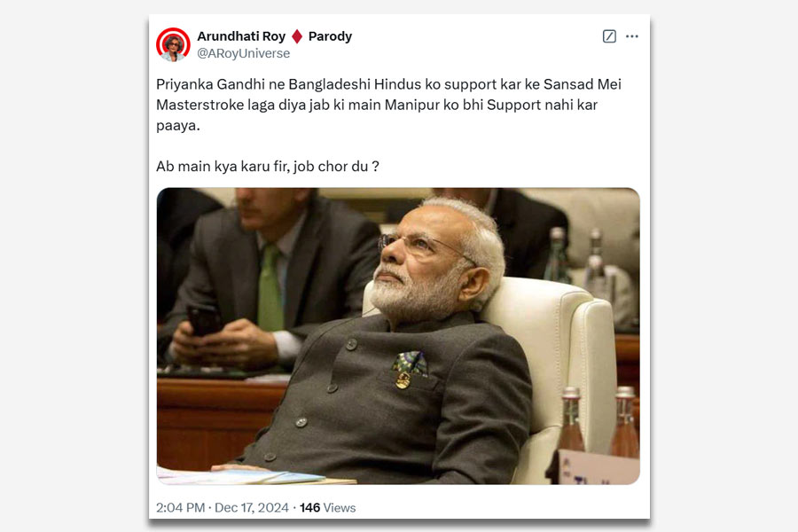Open the attached photo in the tweet

[398, 336]
